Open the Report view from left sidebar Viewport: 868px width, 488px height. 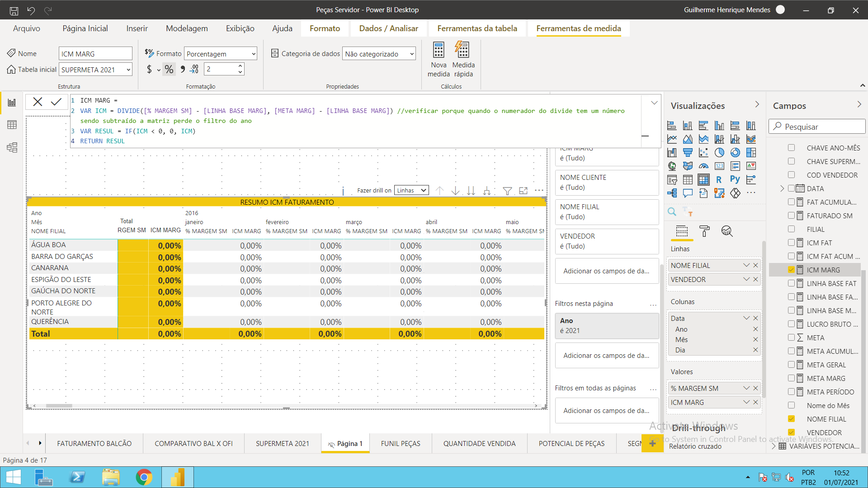(12, 103)
